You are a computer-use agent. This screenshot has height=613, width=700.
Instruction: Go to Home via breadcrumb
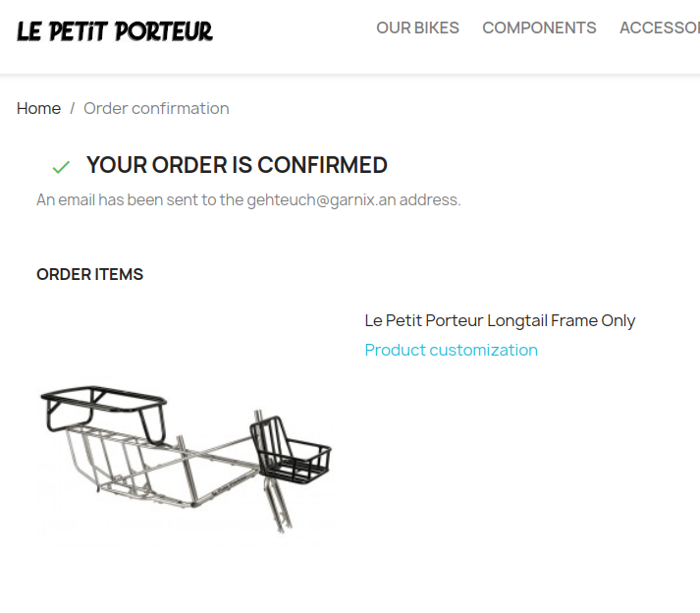point(38,108)
